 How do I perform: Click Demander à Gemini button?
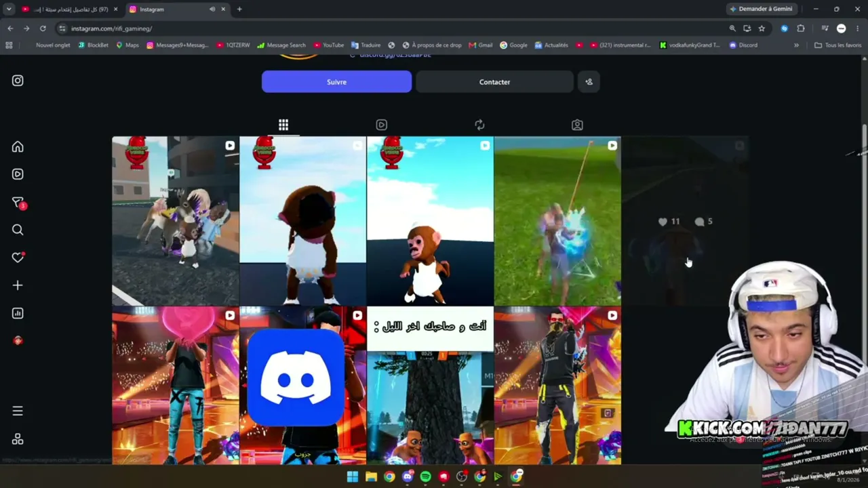point(761,9)
